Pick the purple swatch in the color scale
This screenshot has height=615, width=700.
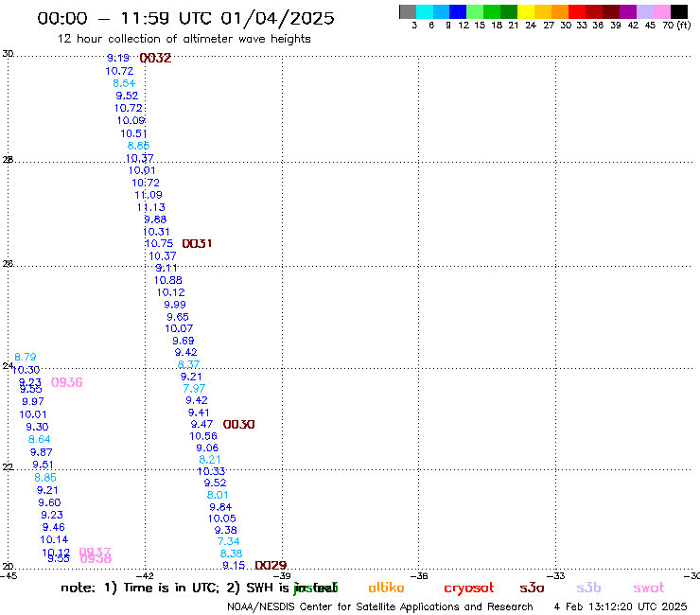point(628,11)
